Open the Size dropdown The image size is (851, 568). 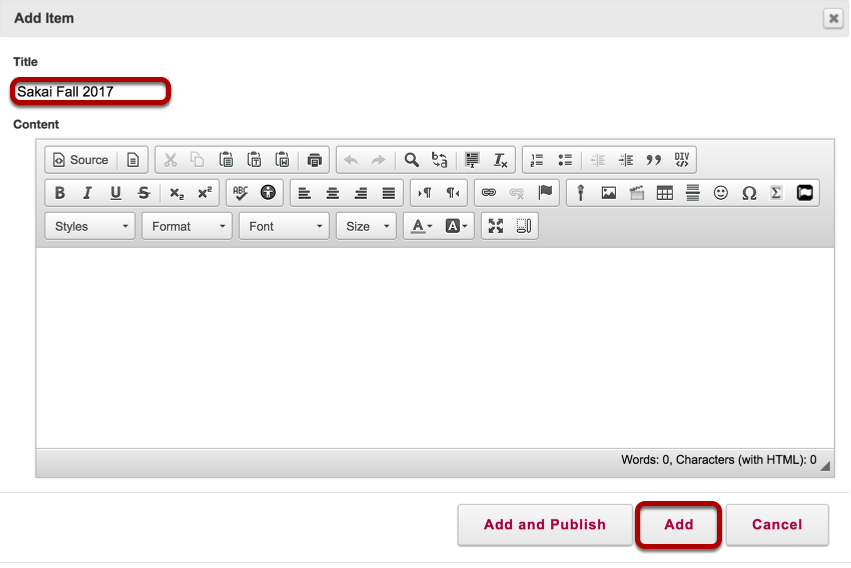366,226
